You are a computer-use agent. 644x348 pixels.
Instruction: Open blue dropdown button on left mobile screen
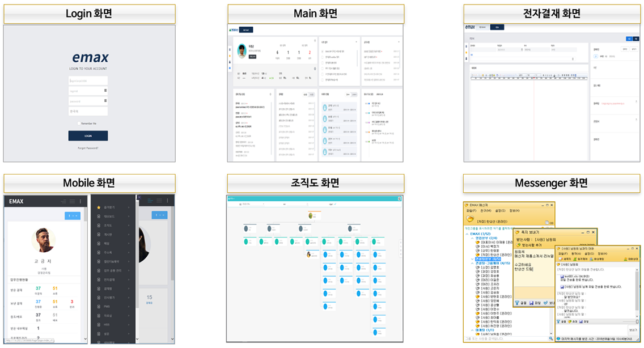pyautogui.click(x=73, y=216)
